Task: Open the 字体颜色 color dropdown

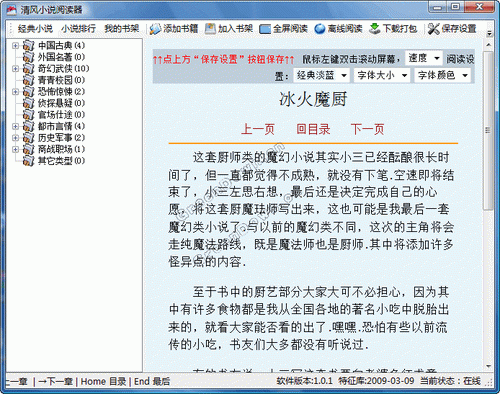Action: click(442, 75)
